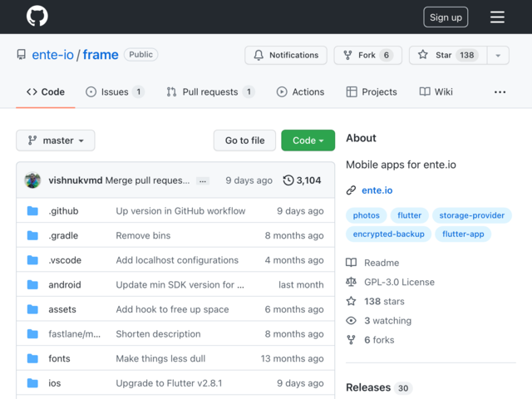Open the Merge pull request commit message

(x=147, y=180)
